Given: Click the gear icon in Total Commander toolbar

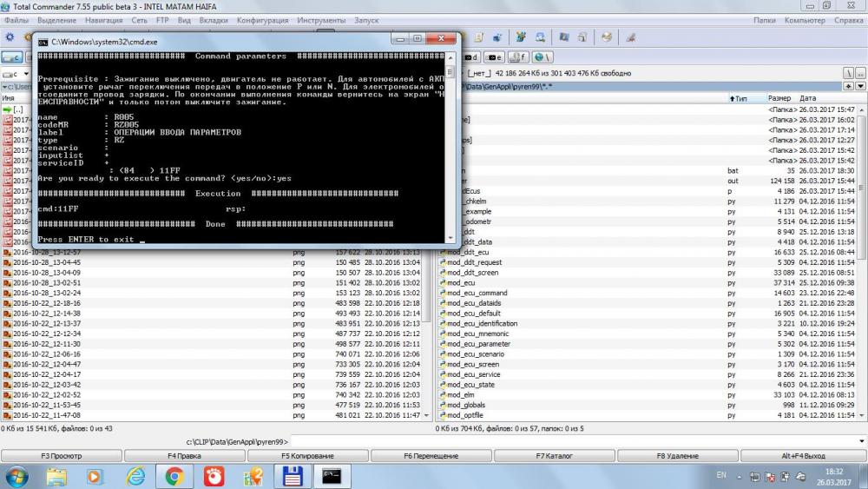Looking at the screenshot, I should pos(10,37).
